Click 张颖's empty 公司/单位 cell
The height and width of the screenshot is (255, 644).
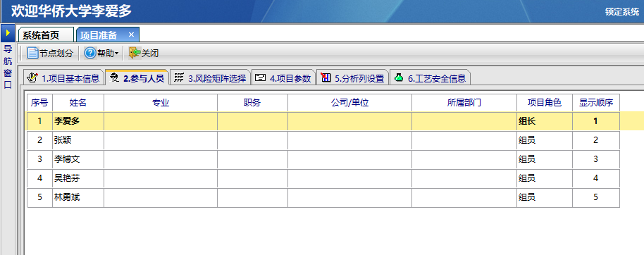pos(349,140)
